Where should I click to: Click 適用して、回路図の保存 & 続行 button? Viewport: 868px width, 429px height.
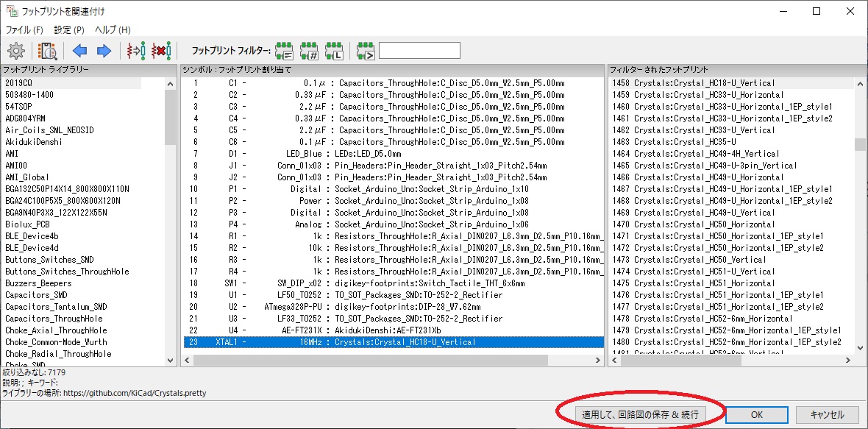(x=638, y=414)
